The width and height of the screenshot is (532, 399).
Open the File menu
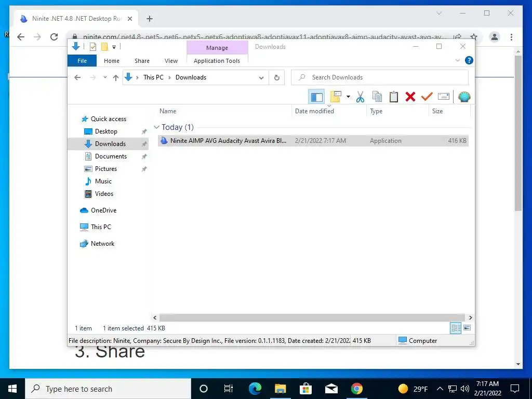(82, 61)
